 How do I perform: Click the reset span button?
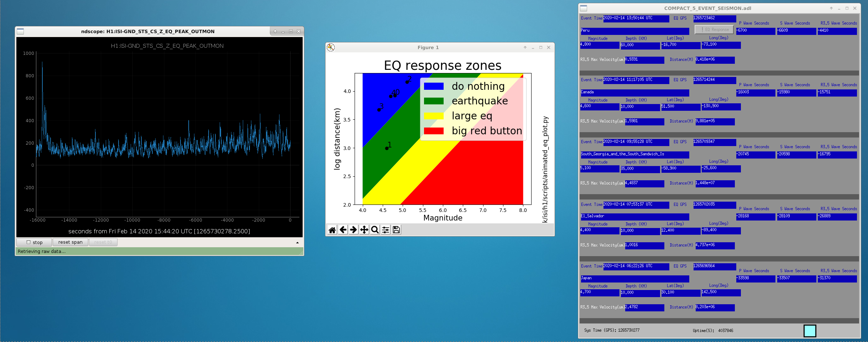[x=70, y=242]
